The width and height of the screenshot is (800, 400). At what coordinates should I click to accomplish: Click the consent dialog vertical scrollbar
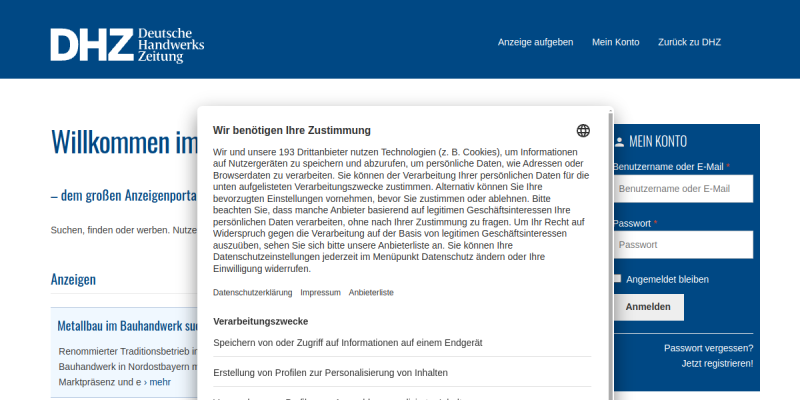tap(611, 255)
